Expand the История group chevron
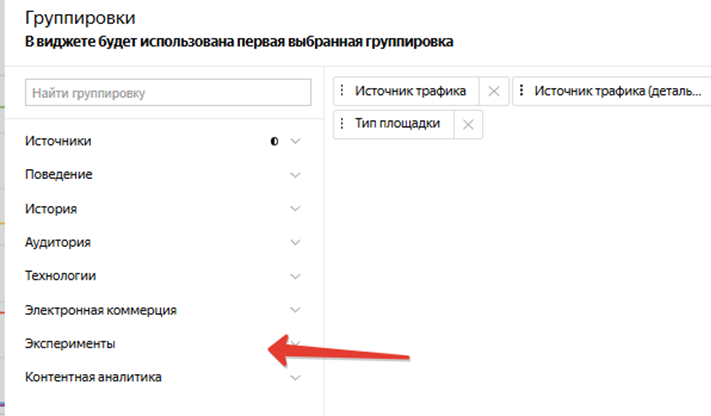Viewport: 711px width, 416px height. coord(295,209)
